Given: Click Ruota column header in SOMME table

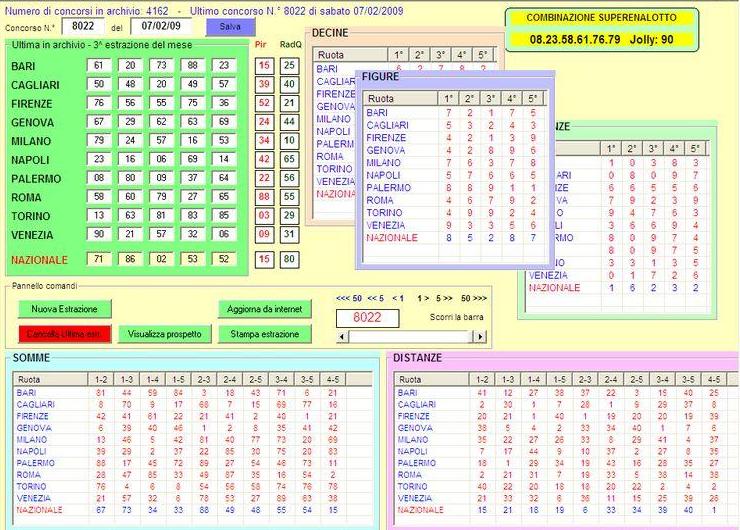Looking at the screenshot, I should tap(50, 379).
